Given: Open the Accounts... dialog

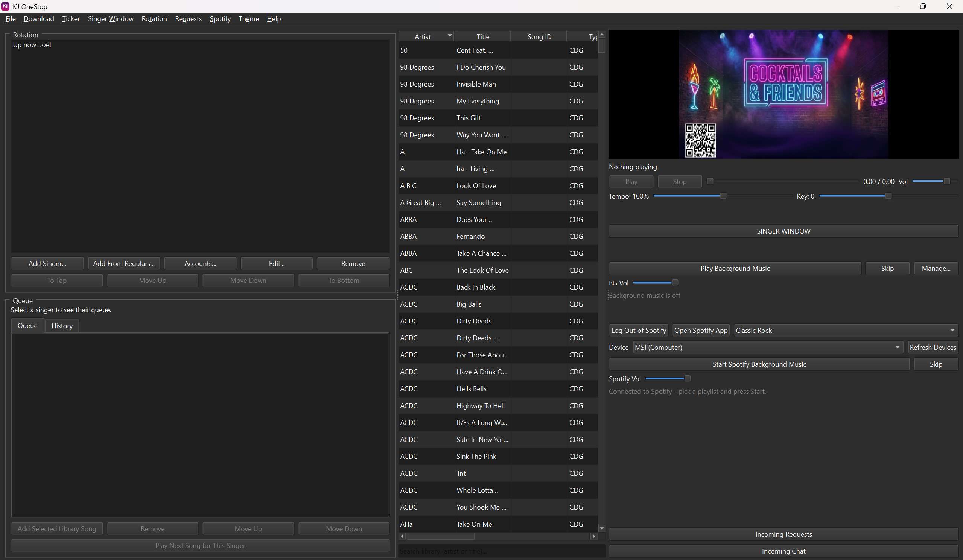Looking at the screenshot, I should click(200, 264).
